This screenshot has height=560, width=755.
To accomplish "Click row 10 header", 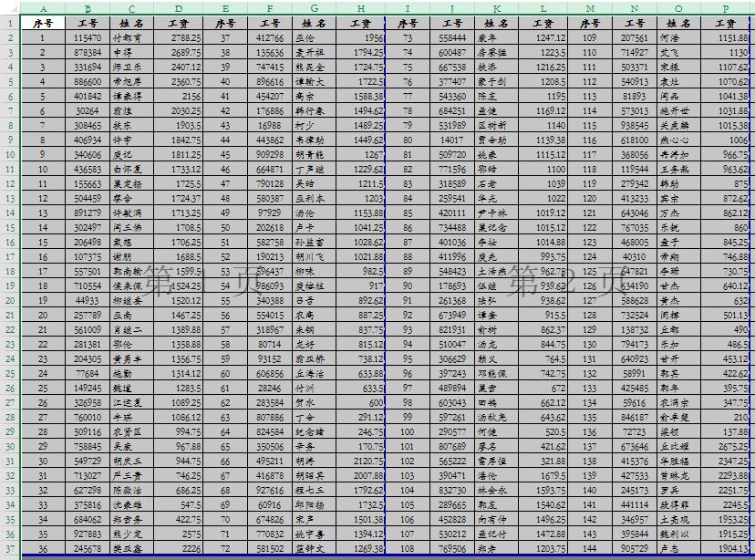I will tap(9, 155).
